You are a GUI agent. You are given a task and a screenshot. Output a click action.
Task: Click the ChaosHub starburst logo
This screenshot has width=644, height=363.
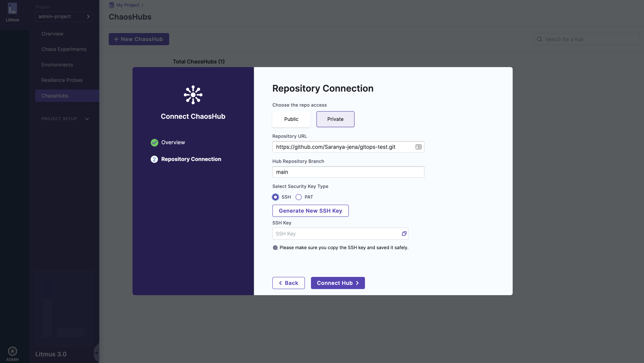point(193,95)
